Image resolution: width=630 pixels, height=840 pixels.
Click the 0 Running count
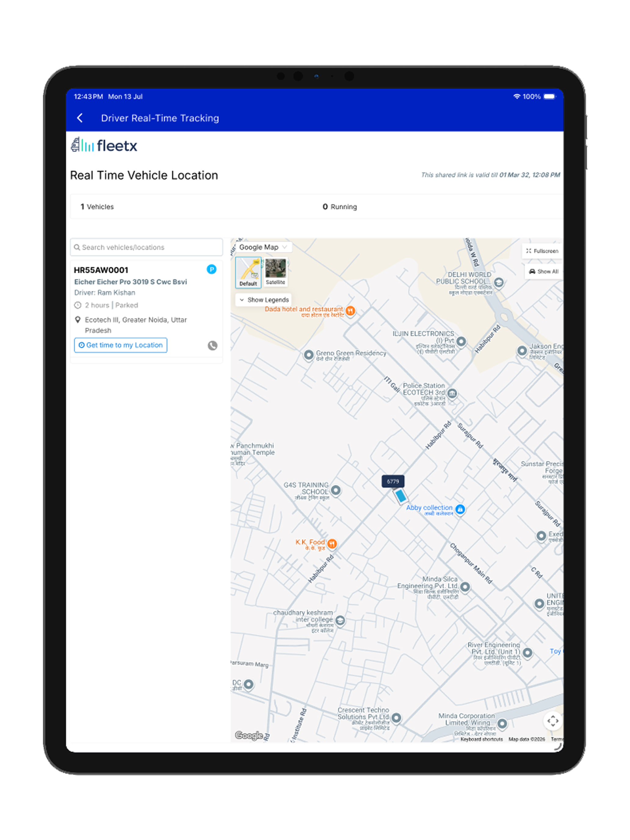pyautogui.click(x=339, y=207)
